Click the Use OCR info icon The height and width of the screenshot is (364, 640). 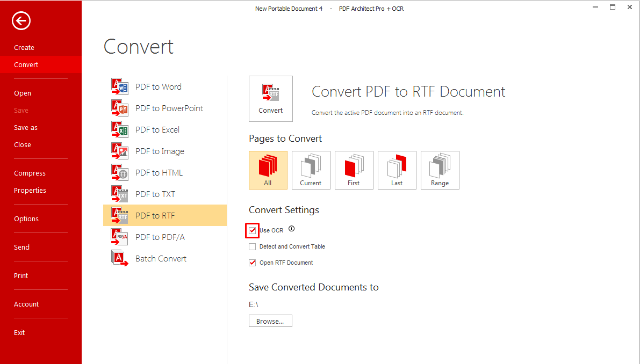point(291,229)
